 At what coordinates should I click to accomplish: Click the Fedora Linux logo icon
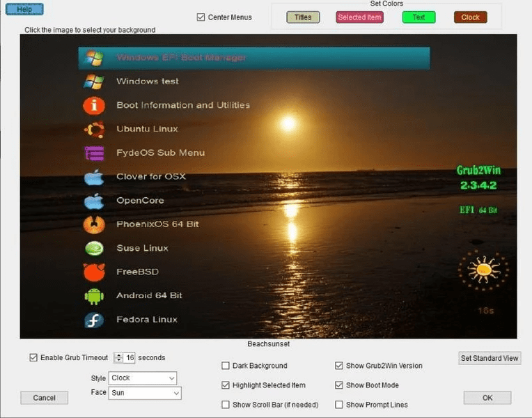click(94, 320)
